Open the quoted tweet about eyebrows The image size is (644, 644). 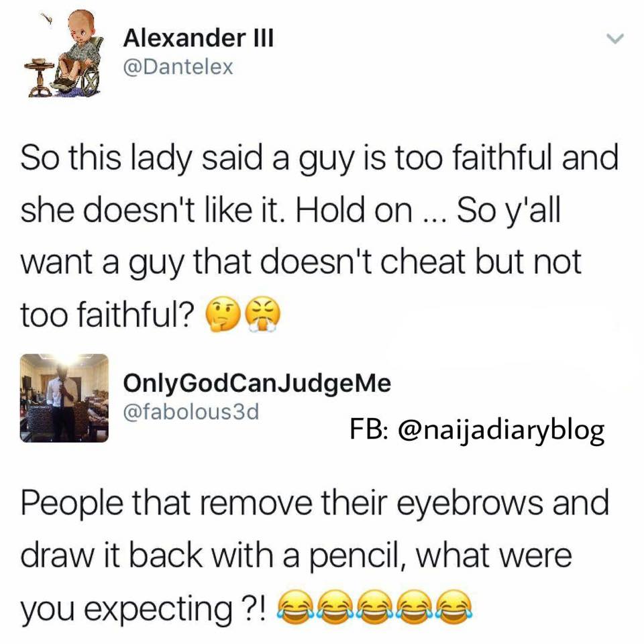(x=315, y=556)
